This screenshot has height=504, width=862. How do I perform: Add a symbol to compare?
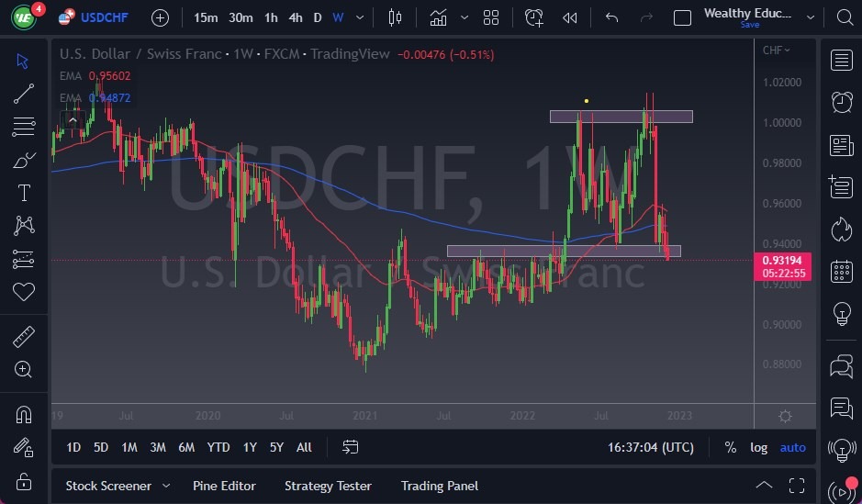(160, 18)
